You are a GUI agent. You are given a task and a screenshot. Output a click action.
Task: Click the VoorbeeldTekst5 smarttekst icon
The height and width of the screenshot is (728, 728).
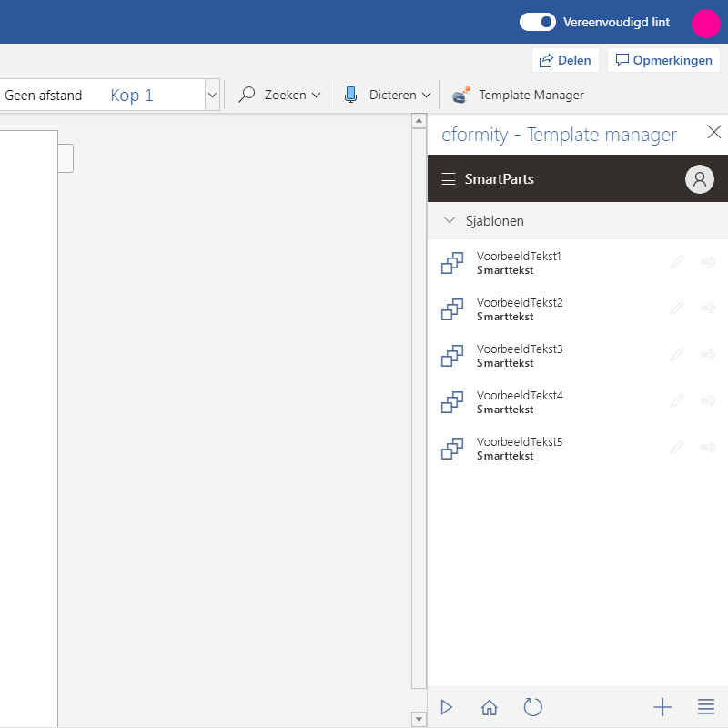[x=451, y=449]
